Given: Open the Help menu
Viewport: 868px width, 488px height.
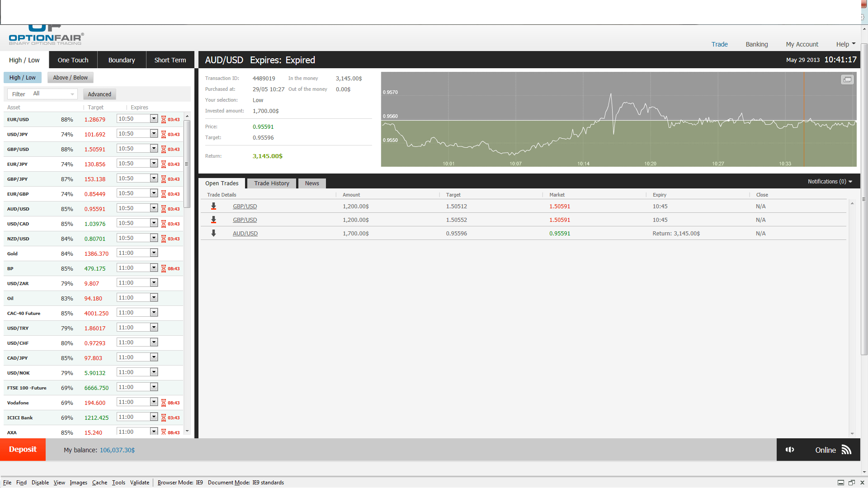Looking at the screenshot, I should click(845, 44).
